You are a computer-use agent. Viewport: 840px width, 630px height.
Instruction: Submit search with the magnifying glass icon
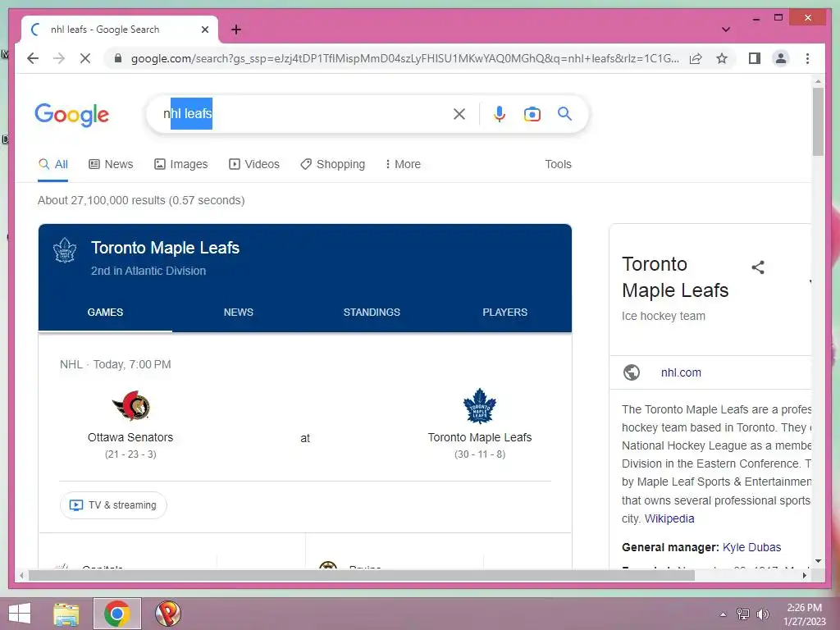[x=564, y=113]
